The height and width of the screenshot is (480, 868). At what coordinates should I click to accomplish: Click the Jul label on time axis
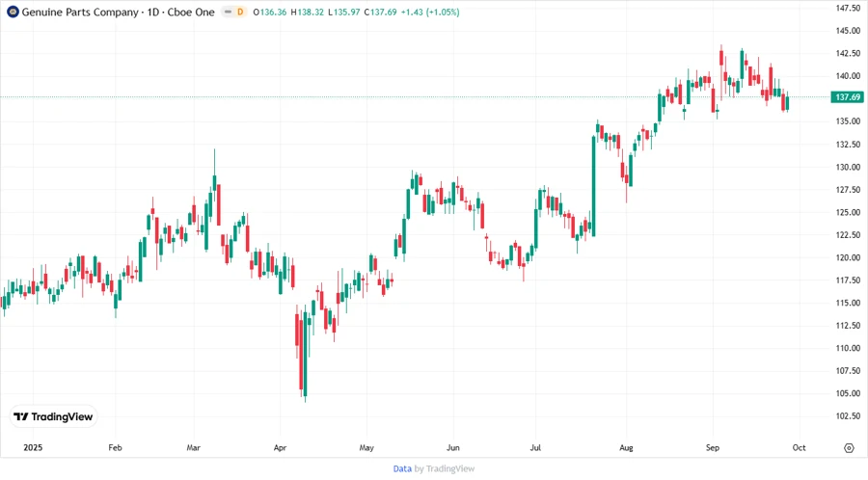click(x=535, y=447)
